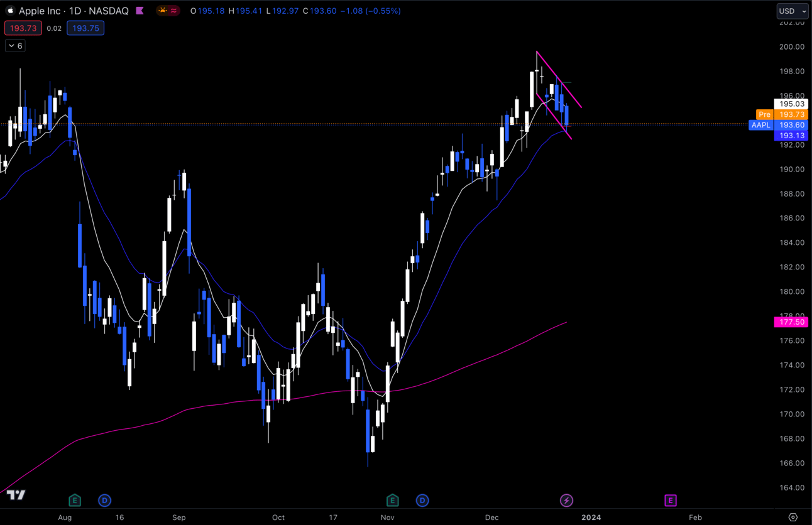Viewport: 812px width, 525px height.
Task: Click the 164.00 price axis label
Action: 792,487
